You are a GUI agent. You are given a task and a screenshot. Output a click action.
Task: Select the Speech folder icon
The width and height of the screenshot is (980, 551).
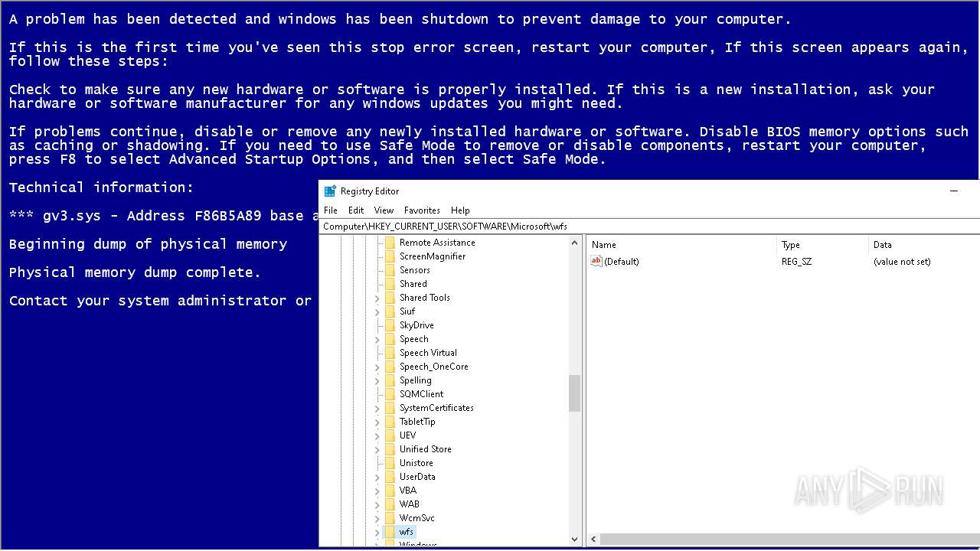(390, 339)
